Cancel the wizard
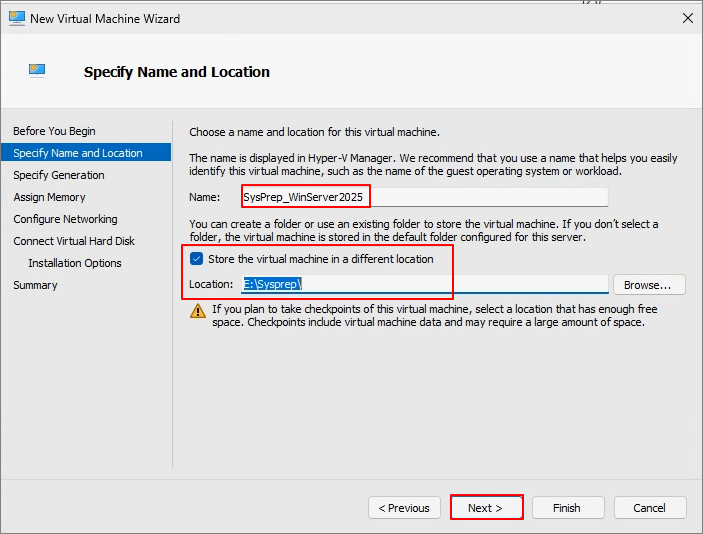Image resolution: width=703 pixels, height=534 pixels. pos(650,508)
